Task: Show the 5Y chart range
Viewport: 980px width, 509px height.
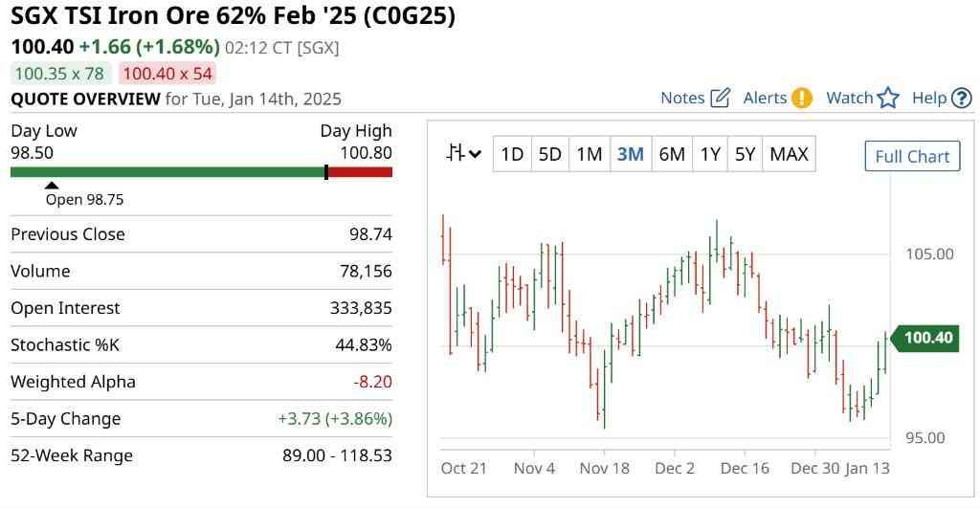Action: click(x=745, y=154)
